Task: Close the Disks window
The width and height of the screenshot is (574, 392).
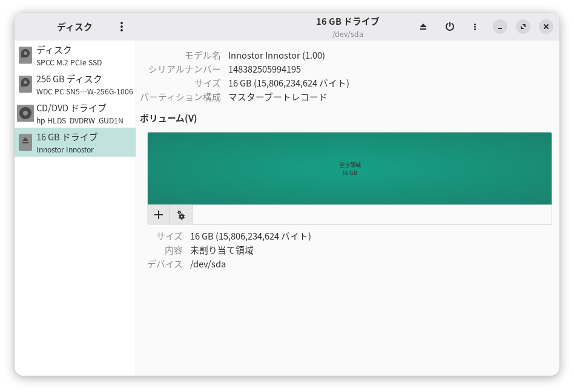Action: point(546,27)
